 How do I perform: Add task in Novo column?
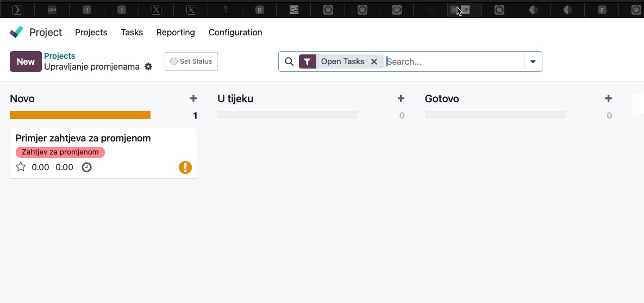pos(193,98)
